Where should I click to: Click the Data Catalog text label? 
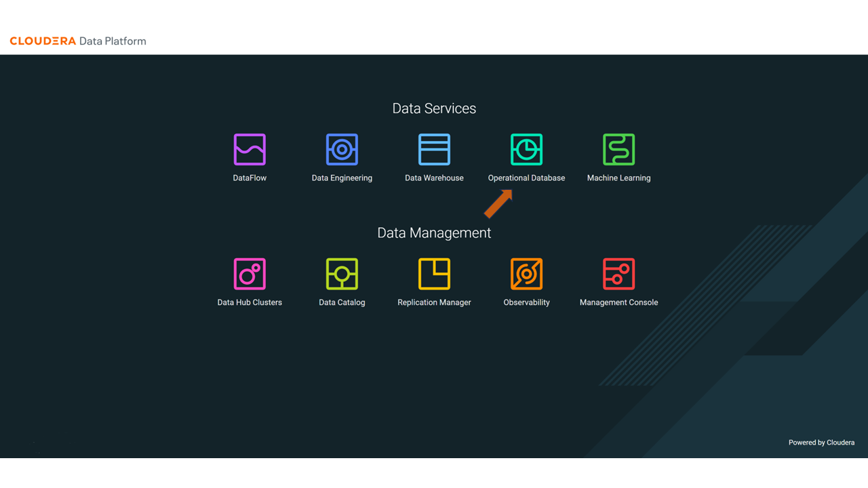coord(342,302)
